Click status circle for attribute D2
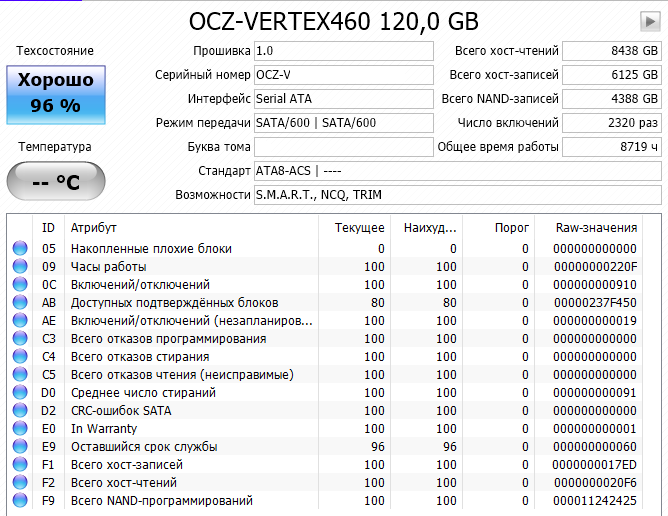668x516 pixels. tap(20, 410)
